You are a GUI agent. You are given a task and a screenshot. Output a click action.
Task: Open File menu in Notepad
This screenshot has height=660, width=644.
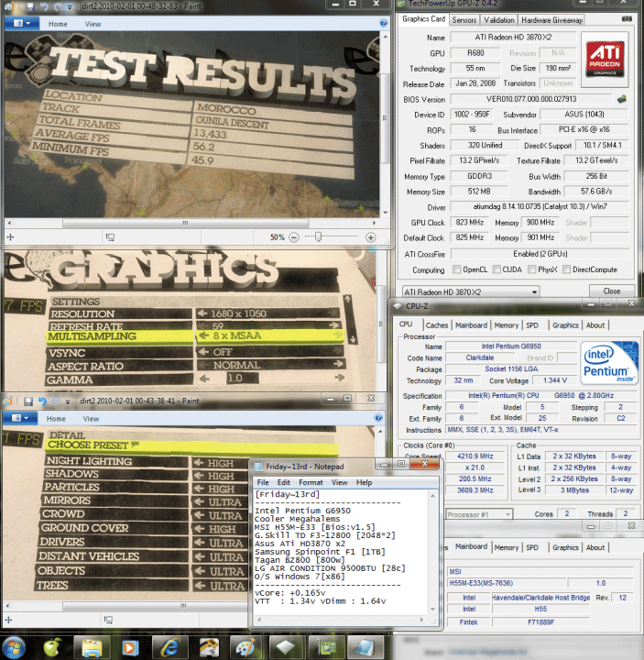coord(263,482)
